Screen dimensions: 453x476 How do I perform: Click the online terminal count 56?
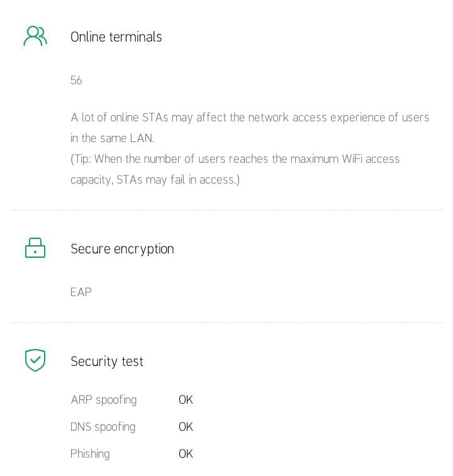[76, 80]
